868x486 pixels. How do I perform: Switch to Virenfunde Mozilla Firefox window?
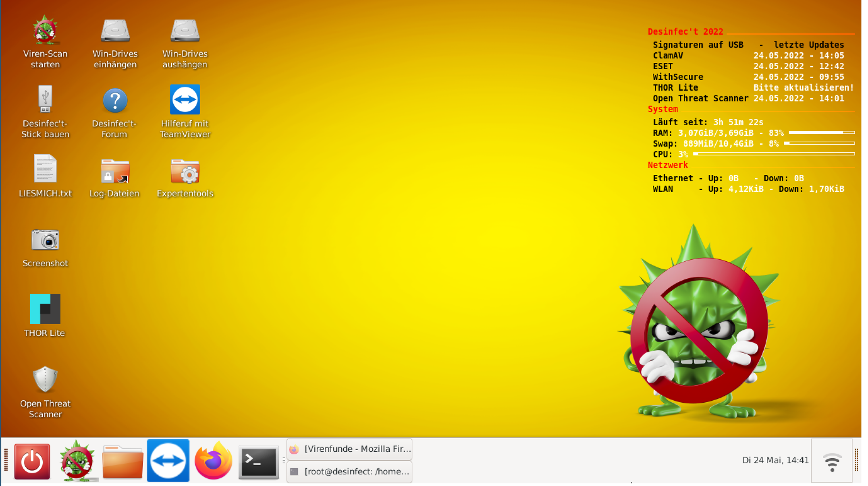point(349,449)
